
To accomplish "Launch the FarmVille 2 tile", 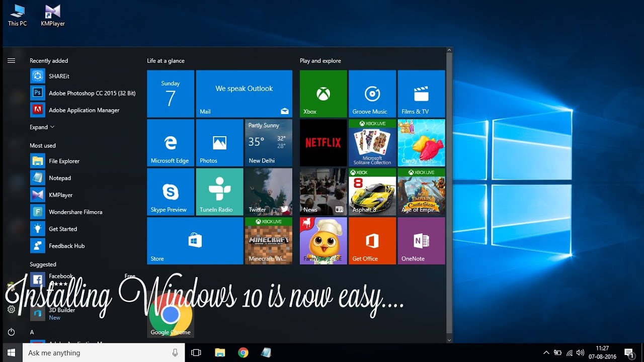I will pyautogui.click(x=324, y=241).
